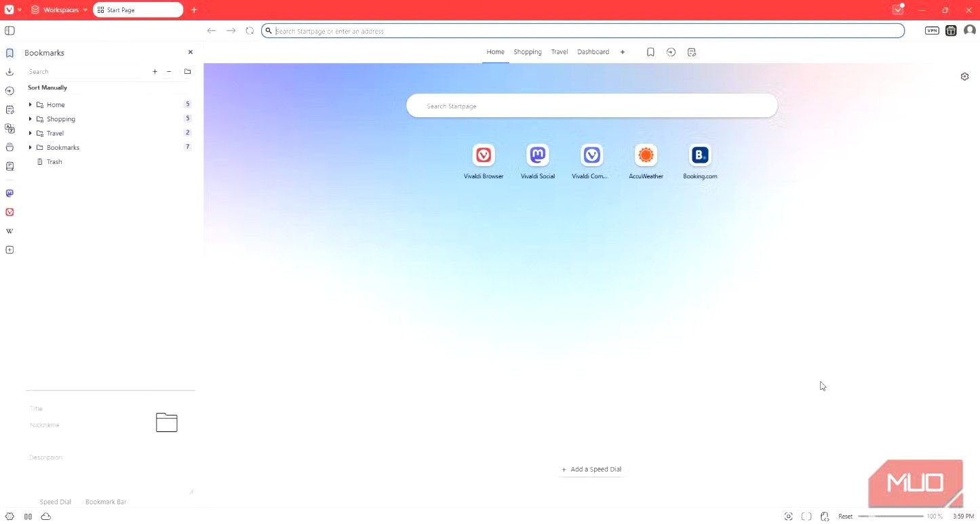Add a new web panel
The image size is (980, 524).
tap(9, 250)
